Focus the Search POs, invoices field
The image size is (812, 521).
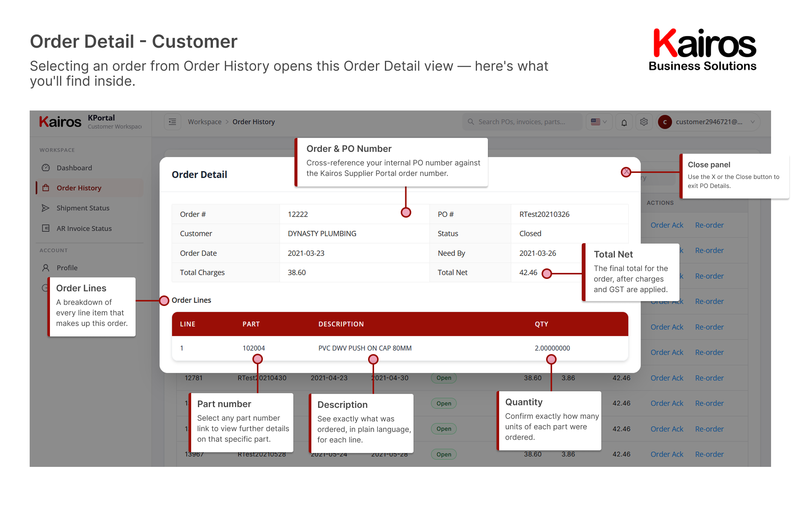[x=522, y=122]
